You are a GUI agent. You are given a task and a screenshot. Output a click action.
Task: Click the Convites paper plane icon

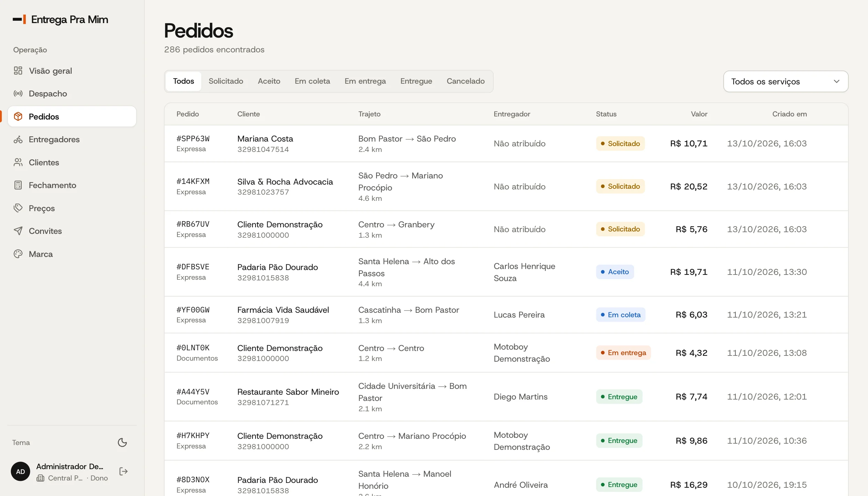[x=18, y=231]
